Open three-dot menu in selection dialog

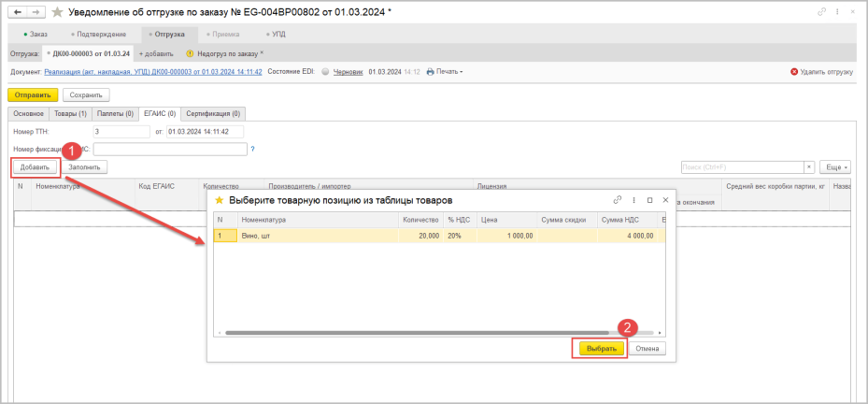click(x=633, y=200)
